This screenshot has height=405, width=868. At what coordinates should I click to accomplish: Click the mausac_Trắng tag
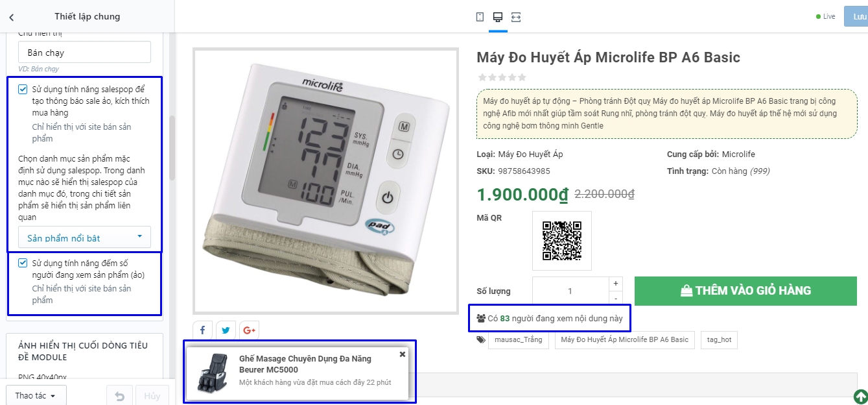(519, 340)
